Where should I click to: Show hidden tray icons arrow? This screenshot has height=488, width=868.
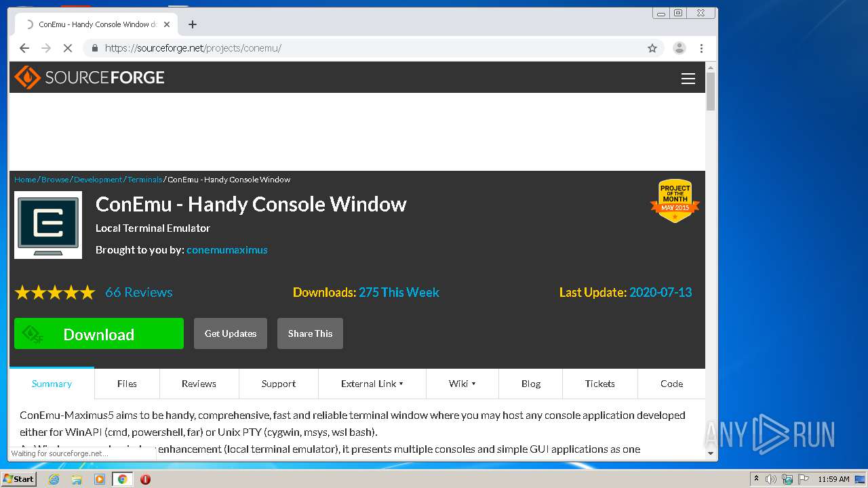(756, 479)
